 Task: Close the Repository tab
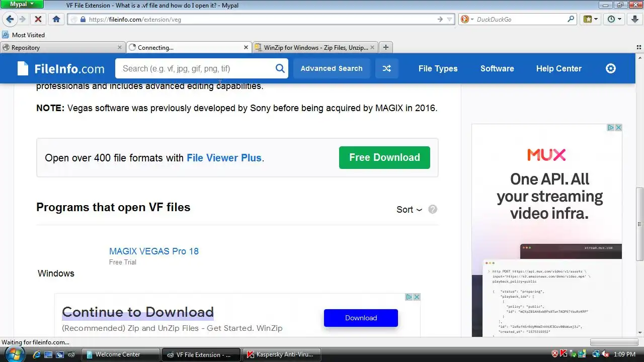coord(120,47)
